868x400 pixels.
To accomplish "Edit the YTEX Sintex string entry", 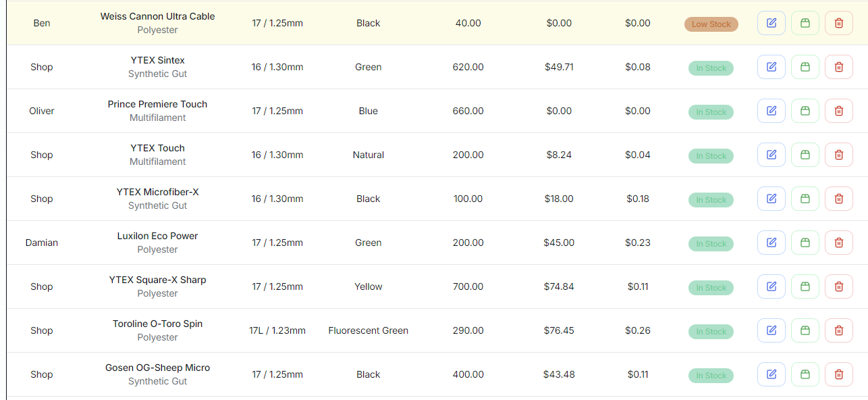I will 771,67.
